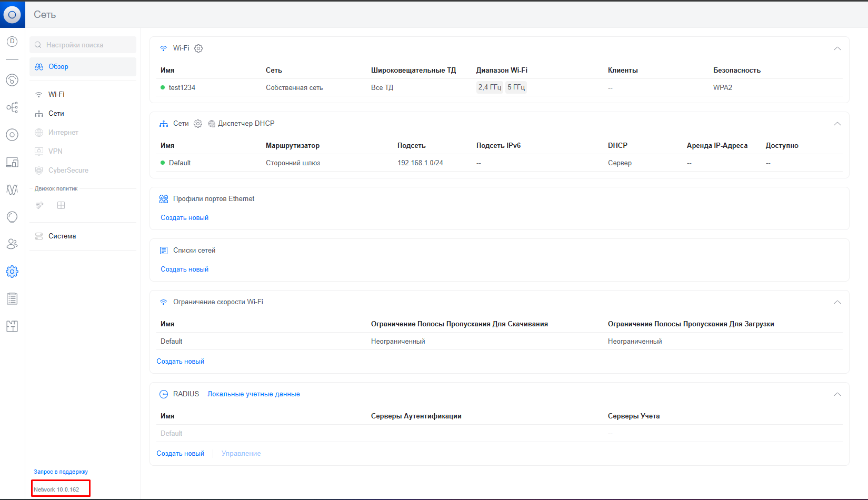Open the logs list icon in left rail
Image resolution: width=868 pixels, height=500 pixels.
click(x=12, y=299)
